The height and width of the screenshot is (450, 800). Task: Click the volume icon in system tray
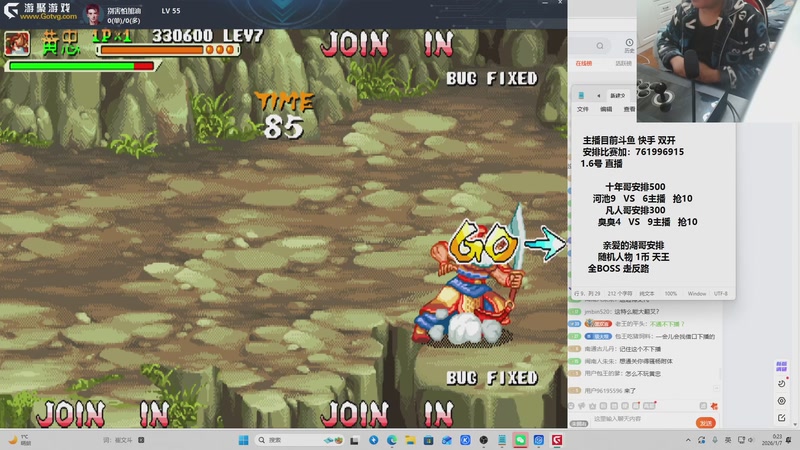click(x=751, y=440)
